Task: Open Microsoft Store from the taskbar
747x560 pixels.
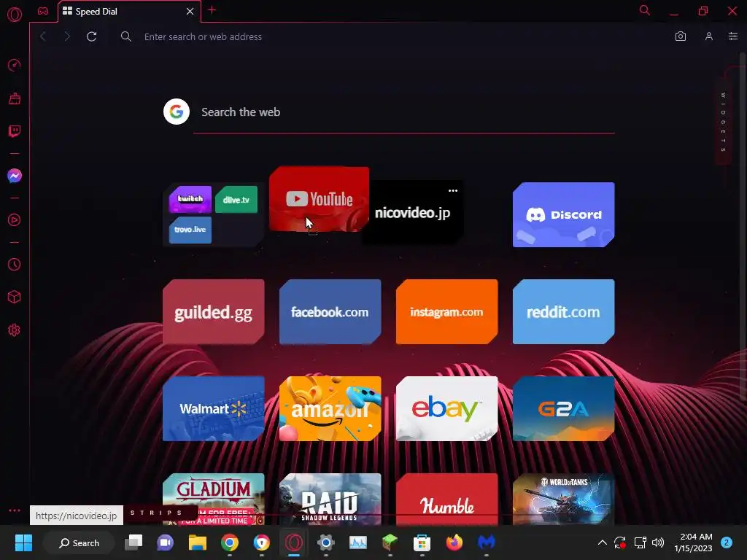Action: pos(422,542)
